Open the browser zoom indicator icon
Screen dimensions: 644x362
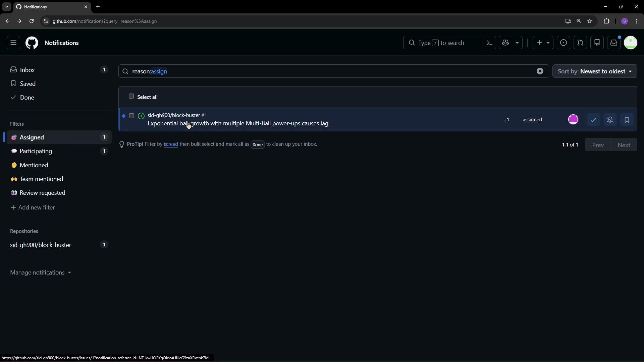[x=579, y=21]
